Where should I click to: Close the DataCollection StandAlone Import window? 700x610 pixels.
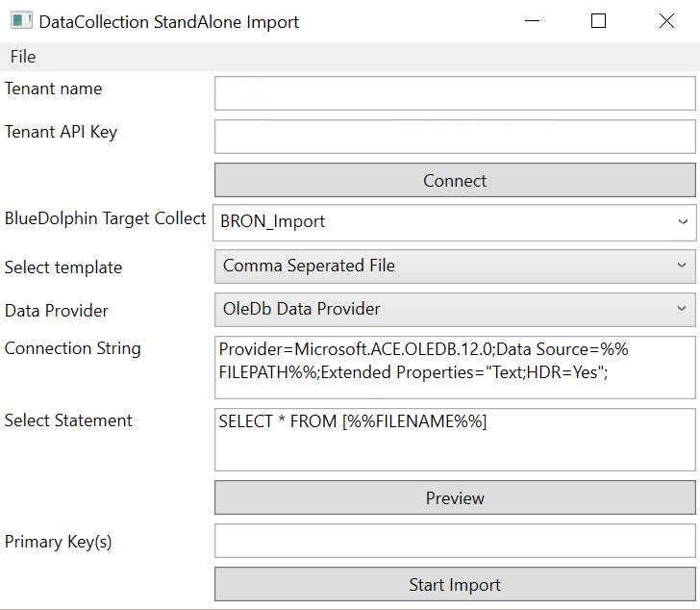pos(666,21)
